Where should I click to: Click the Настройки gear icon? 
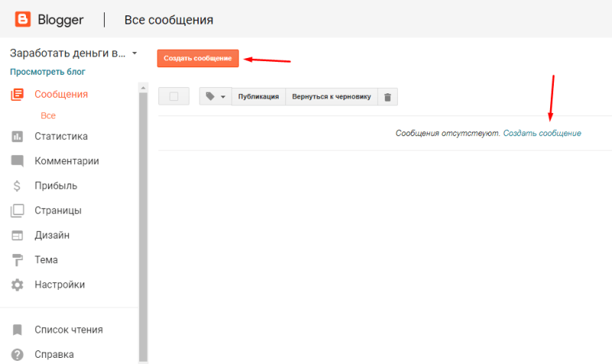coord(17,284)
